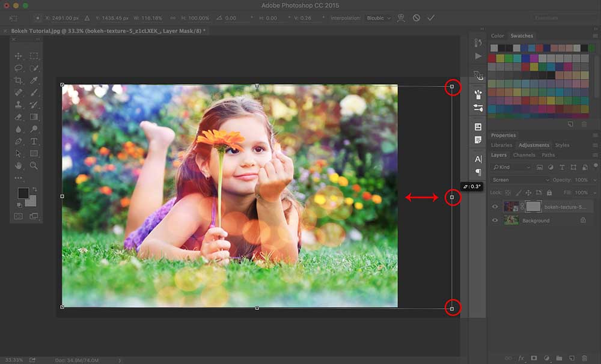Toggle relative positioning for reference point
Screen dimensions: 601x364
(87, 18)
